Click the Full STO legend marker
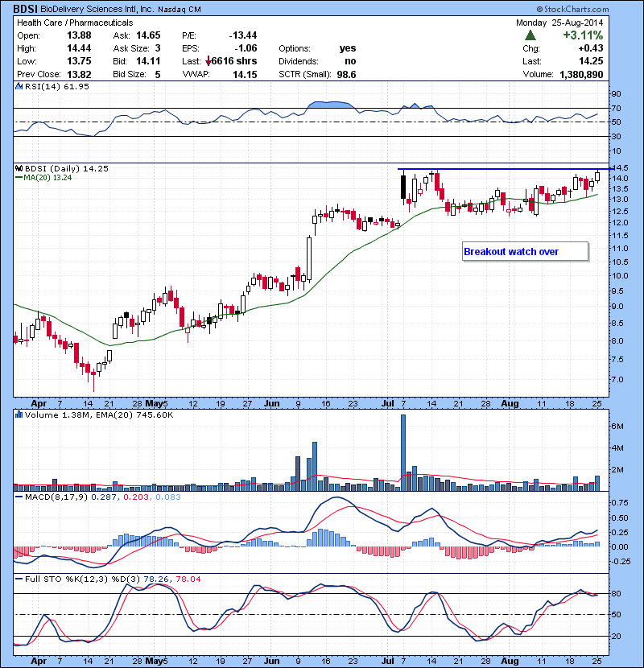The width and height of the screenshot is (644, 668). (19, 579)
